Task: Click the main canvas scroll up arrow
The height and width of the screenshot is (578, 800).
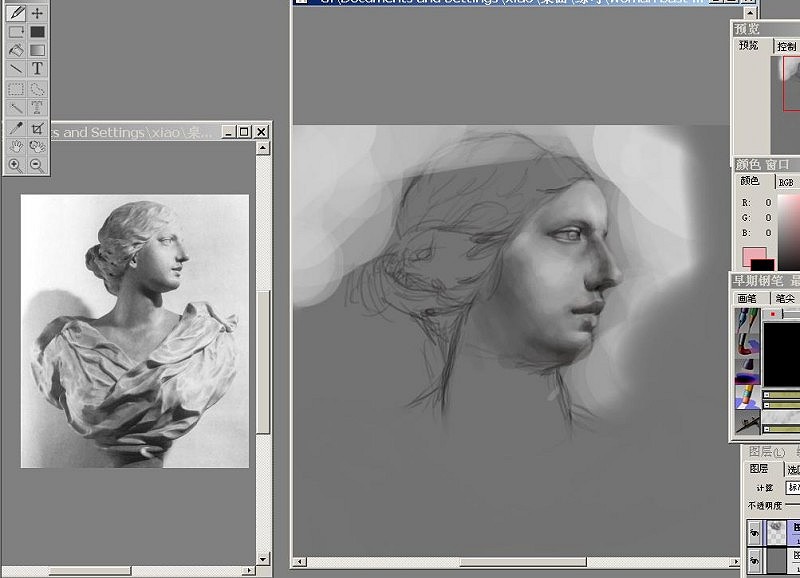Action: (749, 13)
